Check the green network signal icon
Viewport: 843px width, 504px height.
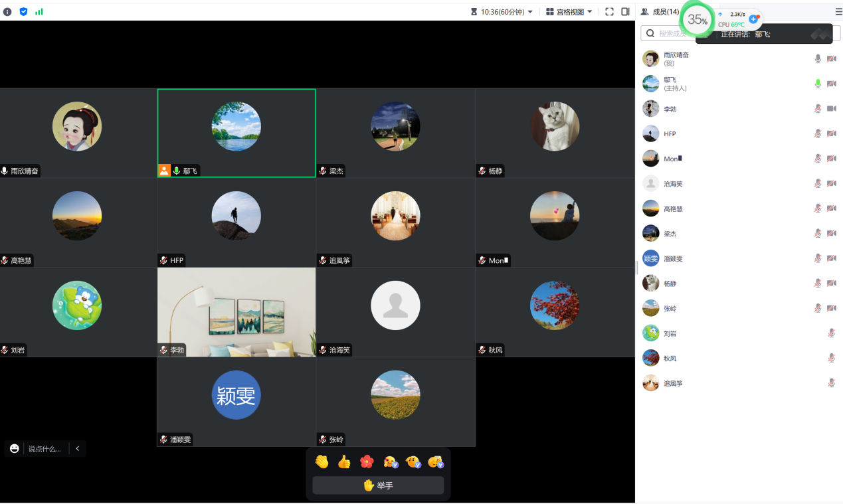39,11
